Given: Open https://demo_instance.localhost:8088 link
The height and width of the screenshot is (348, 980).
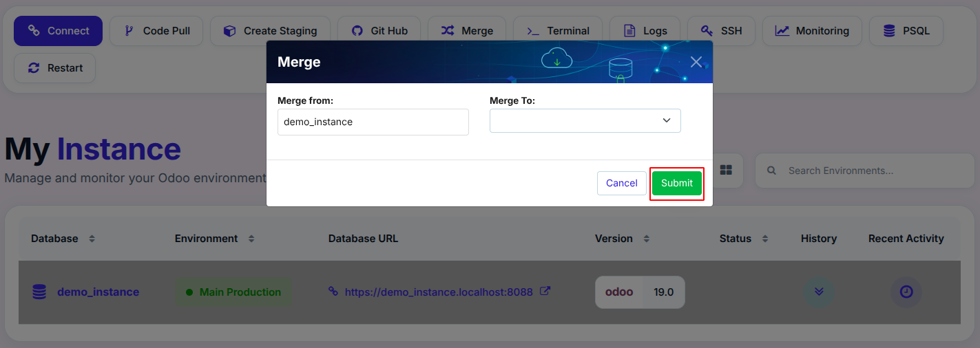Looking at the screenshot, I should click(439, 292).
